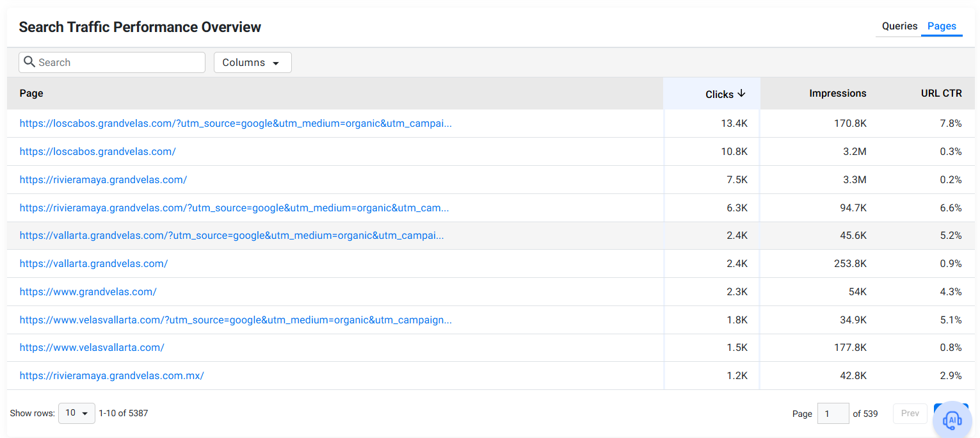Click the 7.8% URL CTR value
The image size is (980, 438).
951,124
